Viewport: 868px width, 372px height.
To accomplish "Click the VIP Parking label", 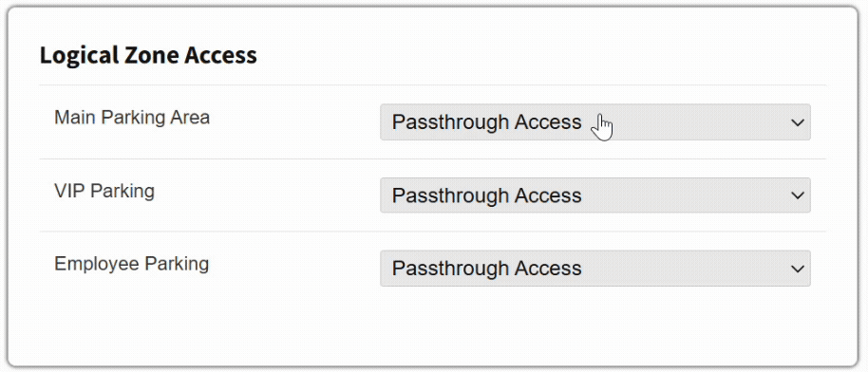I will point(104,191).
